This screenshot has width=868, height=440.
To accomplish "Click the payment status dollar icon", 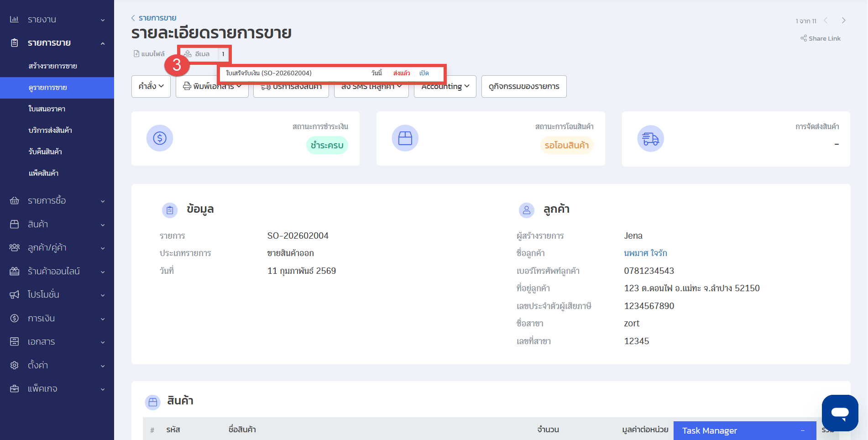I will (160, 138).
